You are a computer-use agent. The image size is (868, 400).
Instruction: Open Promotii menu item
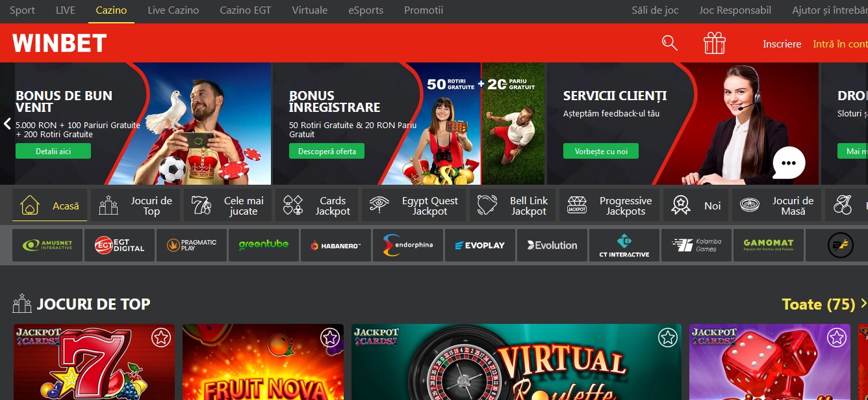click(x=424, y=10)
